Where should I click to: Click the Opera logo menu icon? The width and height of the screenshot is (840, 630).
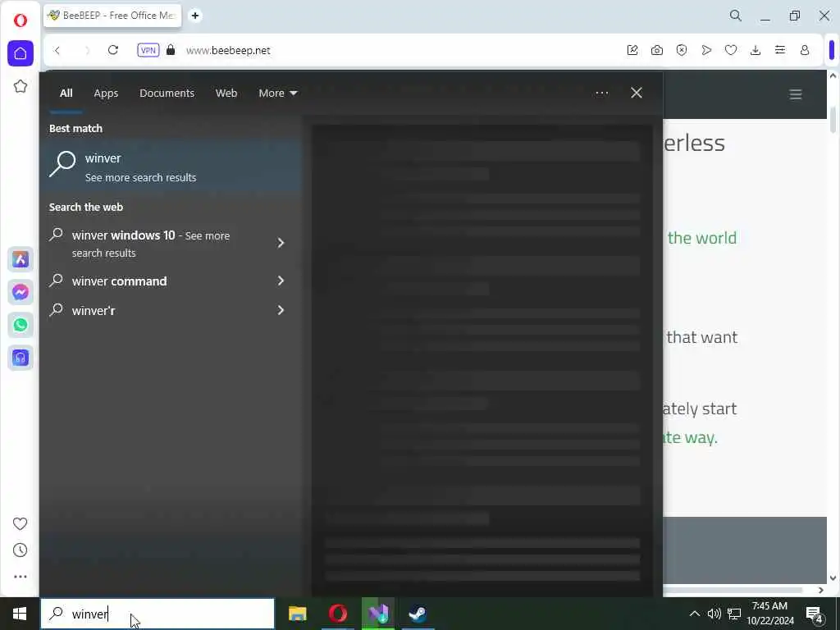21,21
